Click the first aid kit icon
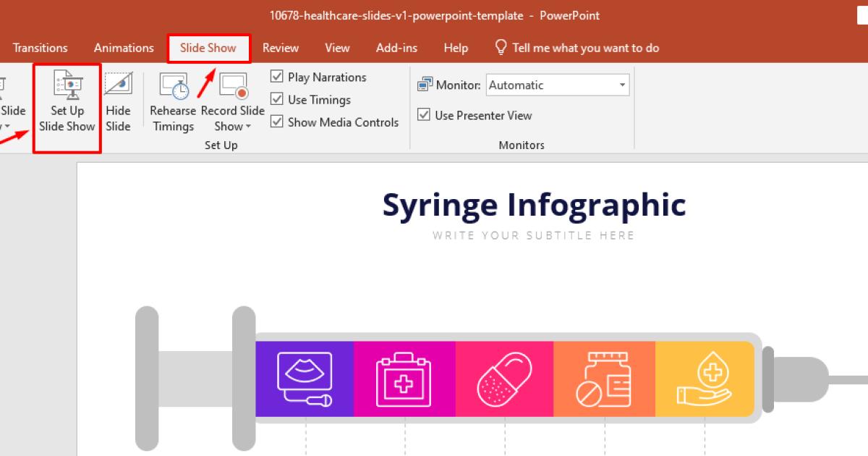The width and height of the screenshot is (868, 456). click(x=404, y=379)
